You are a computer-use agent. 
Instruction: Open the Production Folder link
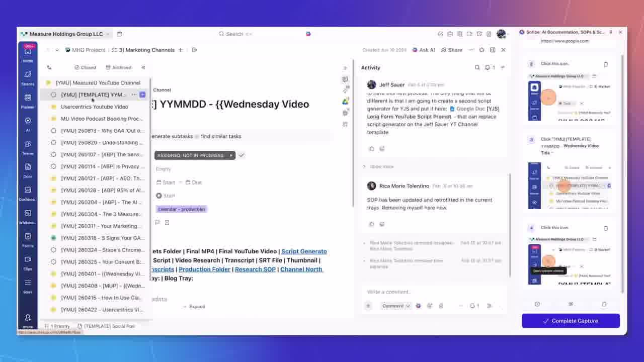(204, 269)
